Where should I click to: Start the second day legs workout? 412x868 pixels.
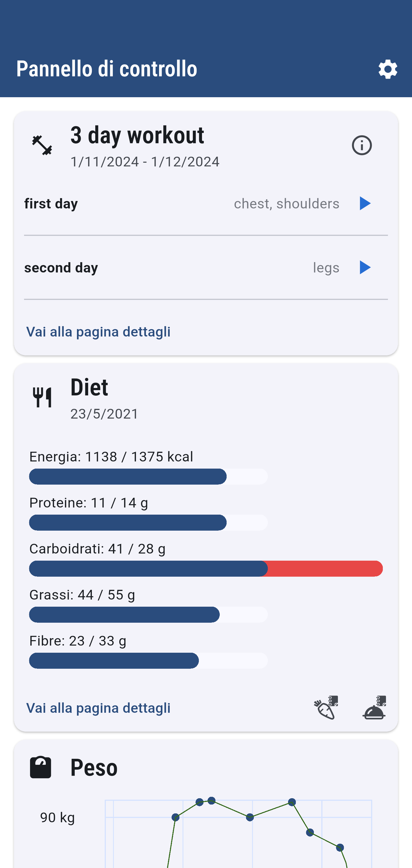(x=365, y=268)
